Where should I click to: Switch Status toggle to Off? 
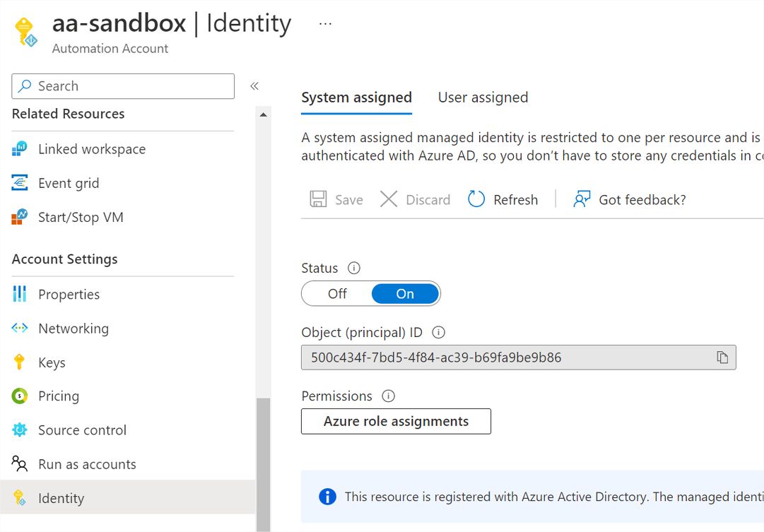pyautogui.click(x=337, y=294)
